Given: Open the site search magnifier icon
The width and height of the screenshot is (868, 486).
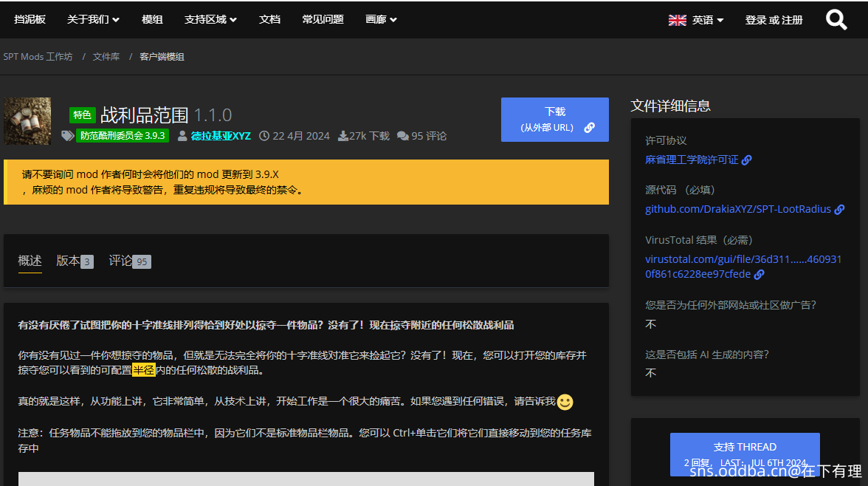Looking at the screenshot, I should 836,19.
